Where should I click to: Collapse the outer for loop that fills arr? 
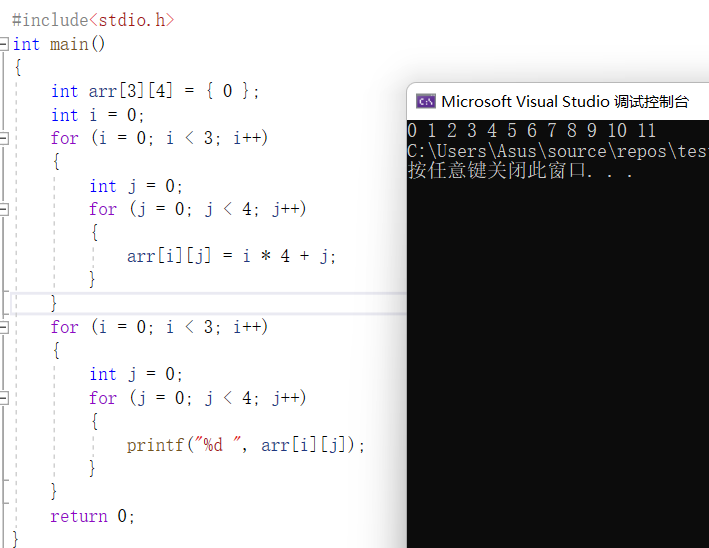[x=4, y=138]
